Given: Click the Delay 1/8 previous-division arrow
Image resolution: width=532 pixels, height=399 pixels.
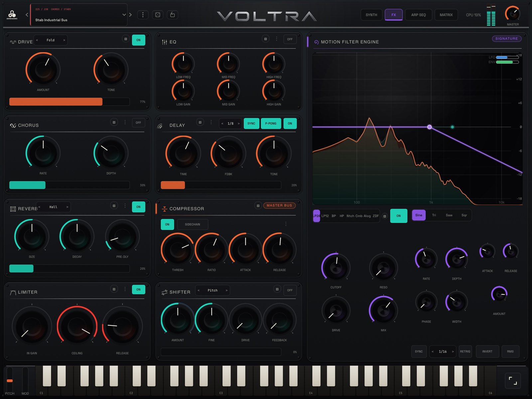Looking at the screenshot, I should point(222,123).
